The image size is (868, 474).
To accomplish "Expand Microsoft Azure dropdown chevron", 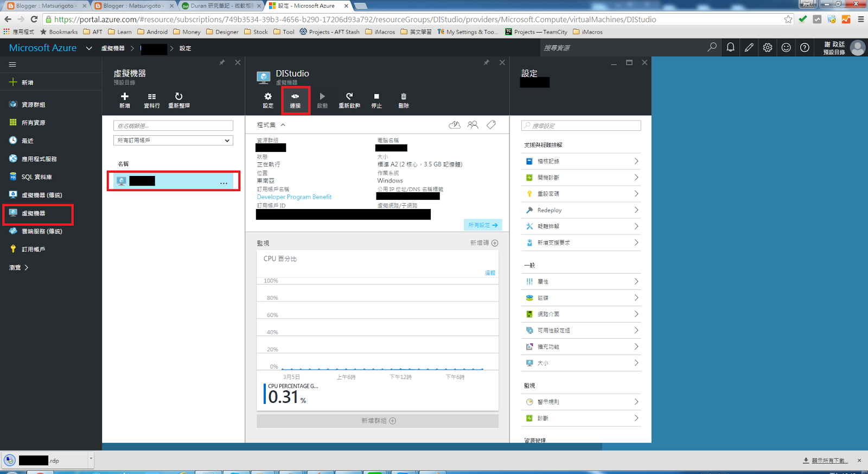I will [x=89, y=48].
